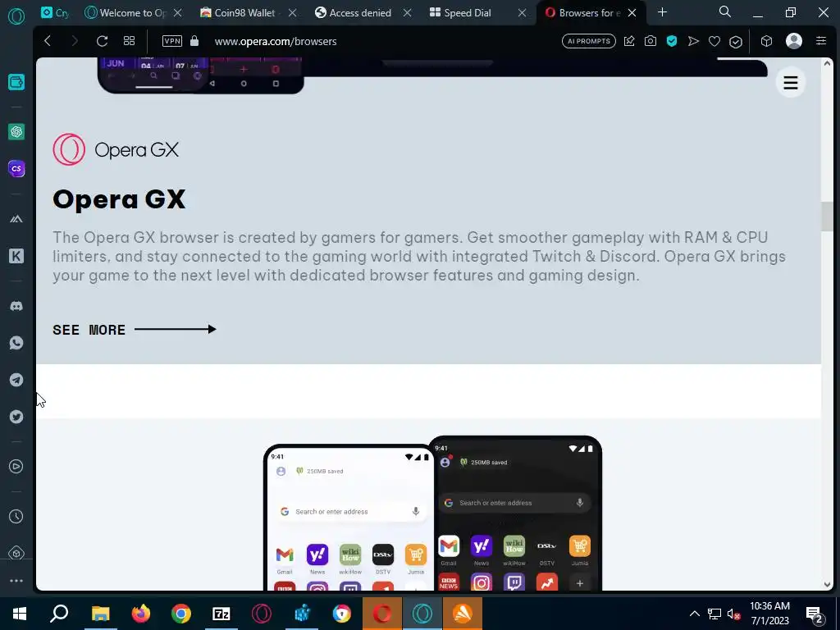Open the History clock in sidebar
This screenshot has width=840, height=630.
click(x=16, y=517)
